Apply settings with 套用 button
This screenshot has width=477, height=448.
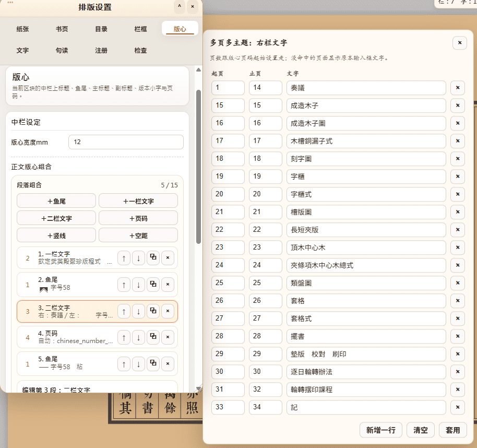453,430
